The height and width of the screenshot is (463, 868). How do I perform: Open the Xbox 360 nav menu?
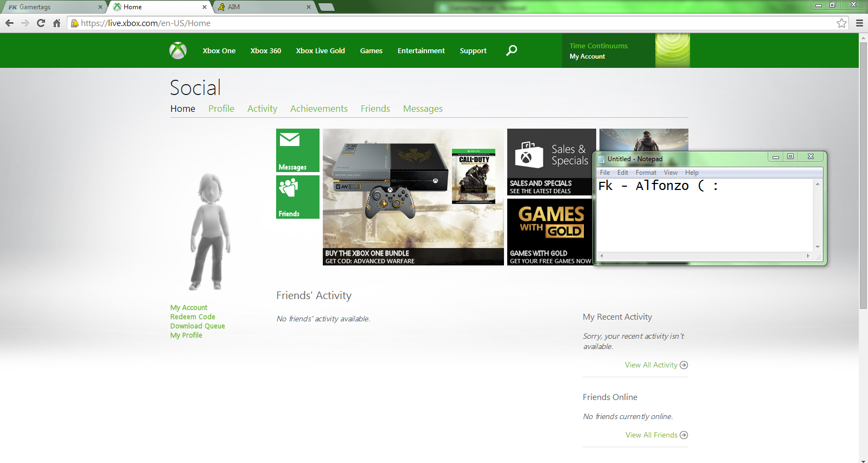pyautogui.click(x=266, y=50)
